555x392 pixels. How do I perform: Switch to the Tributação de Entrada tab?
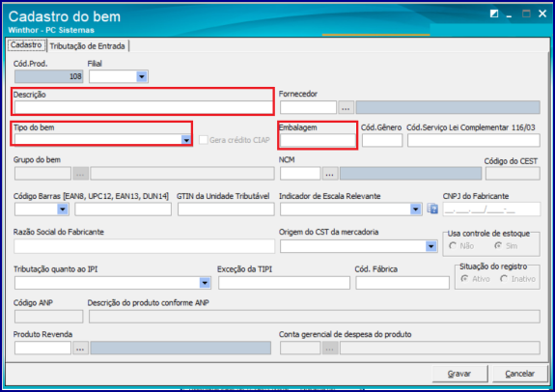(88, 46)
